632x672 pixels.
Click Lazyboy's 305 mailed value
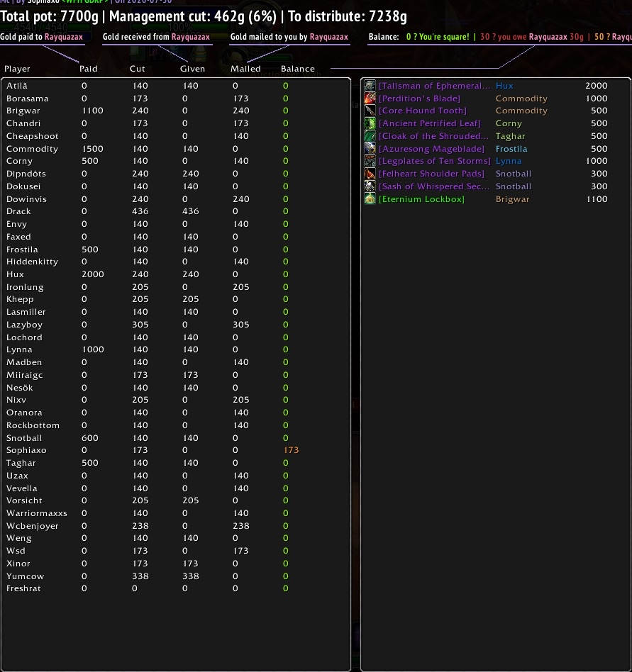[240, 325]
